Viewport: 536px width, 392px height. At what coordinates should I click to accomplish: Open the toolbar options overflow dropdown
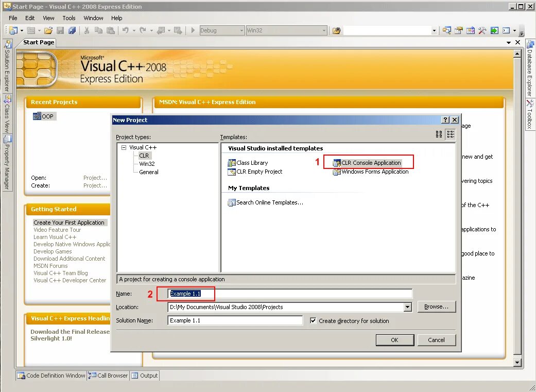522,33
